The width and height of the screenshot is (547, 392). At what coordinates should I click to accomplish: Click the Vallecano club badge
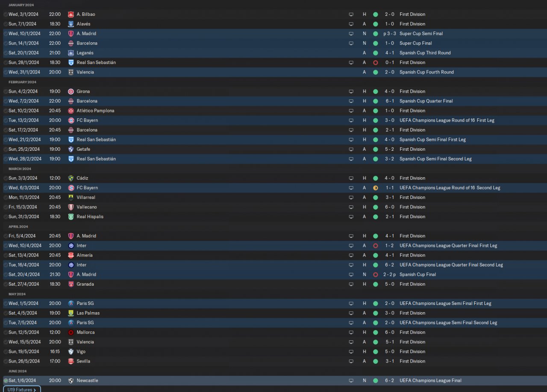click(71, 207)
